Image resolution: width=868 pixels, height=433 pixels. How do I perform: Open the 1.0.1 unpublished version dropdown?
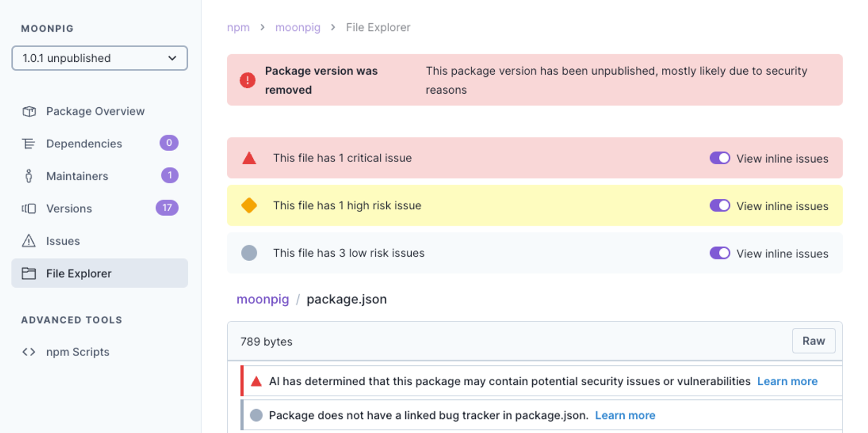(100, 58)
